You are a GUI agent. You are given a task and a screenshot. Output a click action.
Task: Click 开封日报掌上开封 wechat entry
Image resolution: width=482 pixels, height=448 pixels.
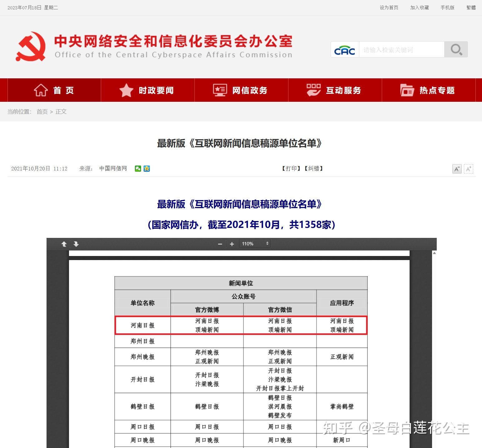click(x=280, y=388)
